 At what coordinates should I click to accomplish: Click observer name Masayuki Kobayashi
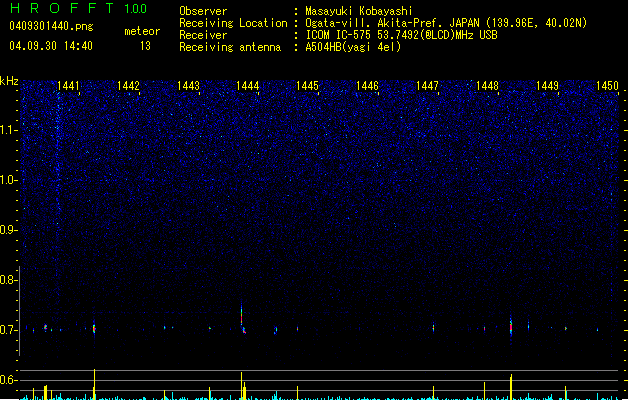coord(359,11)
